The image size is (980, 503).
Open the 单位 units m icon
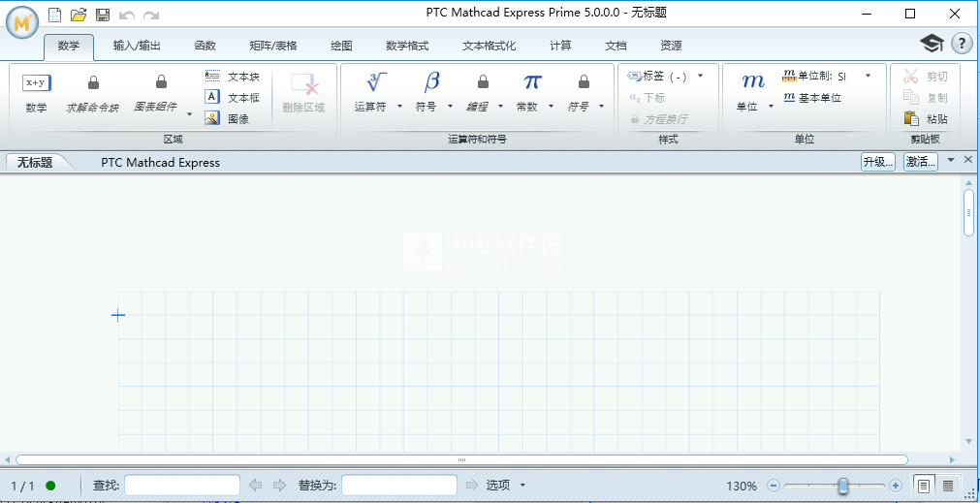753,81
